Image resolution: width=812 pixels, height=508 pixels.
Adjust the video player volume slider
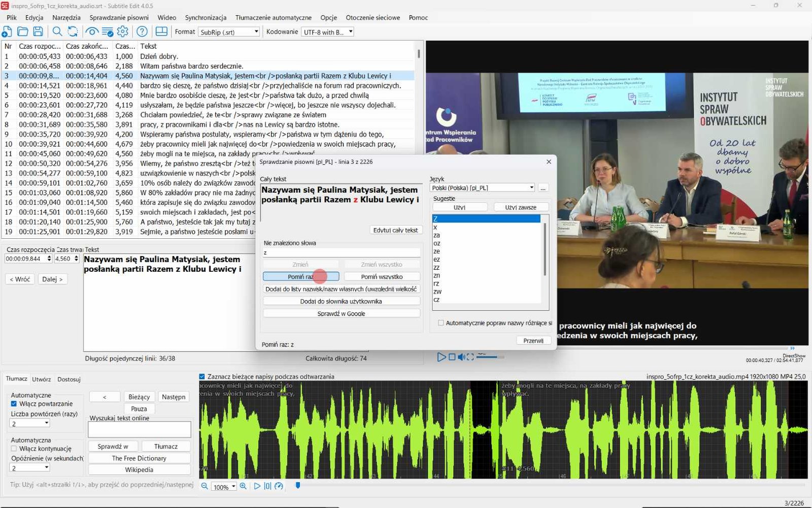point(490,357)
